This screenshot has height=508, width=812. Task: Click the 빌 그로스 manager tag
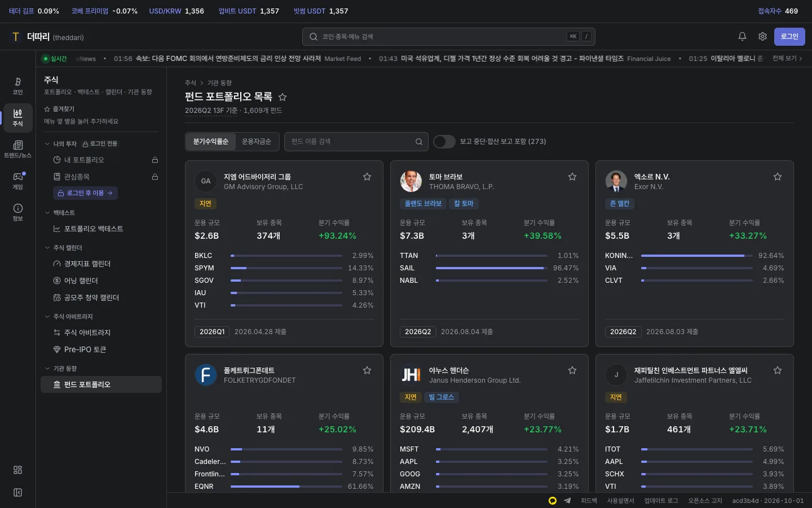(x=441, y=397)
